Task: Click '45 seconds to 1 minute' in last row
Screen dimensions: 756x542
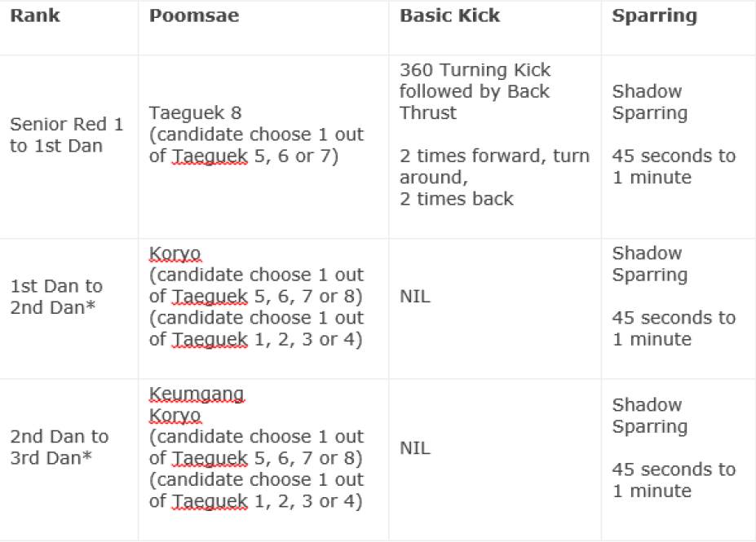Action: (x=674, y=480)
